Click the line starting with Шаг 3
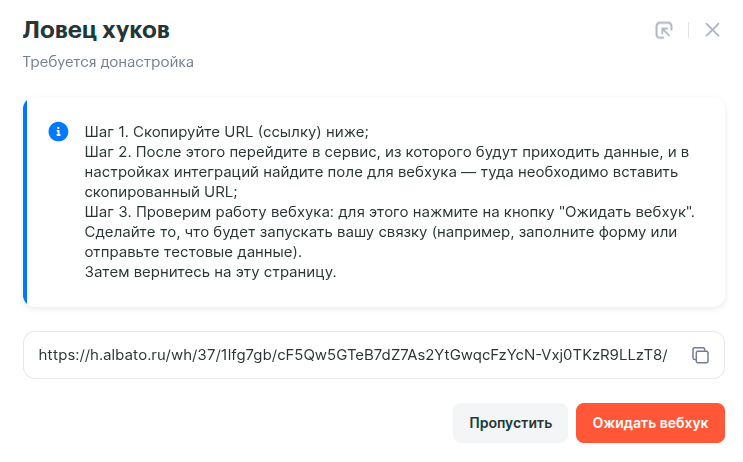Image resolution: width=743 pixels, height=462 pixels. click(388, 212)
